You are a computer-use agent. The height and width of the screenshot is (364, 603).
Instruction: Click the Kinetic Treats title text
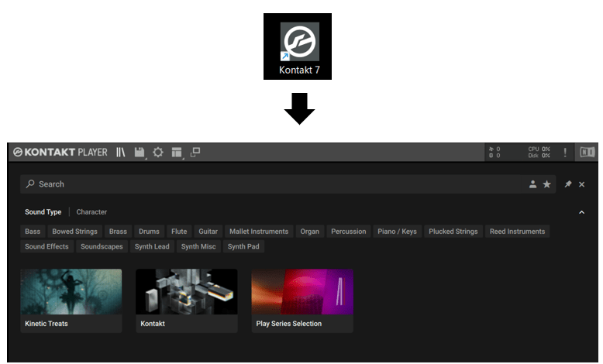click(47, 324)
